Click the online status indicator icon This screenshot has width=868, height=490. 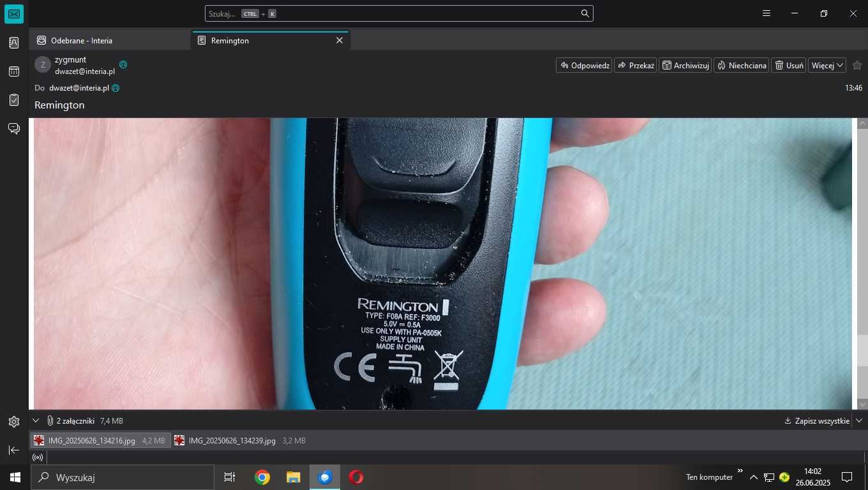38,457
